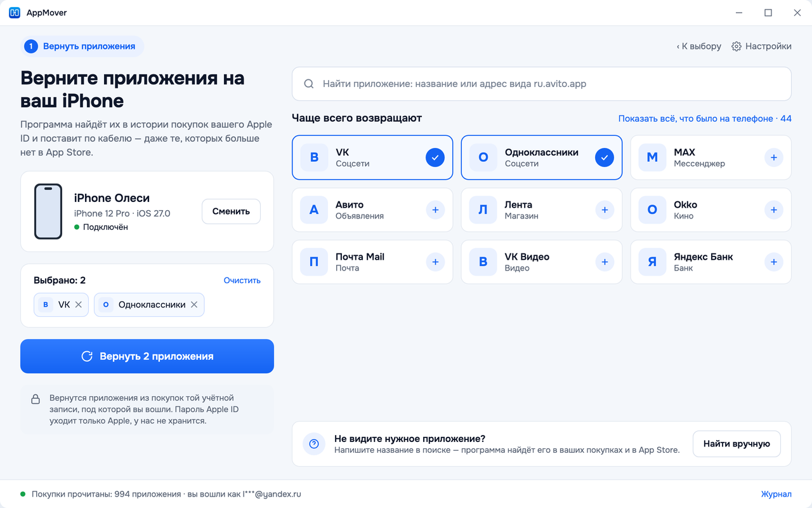Add Яндекс Банк with plus icon

(x=773, y=262)
